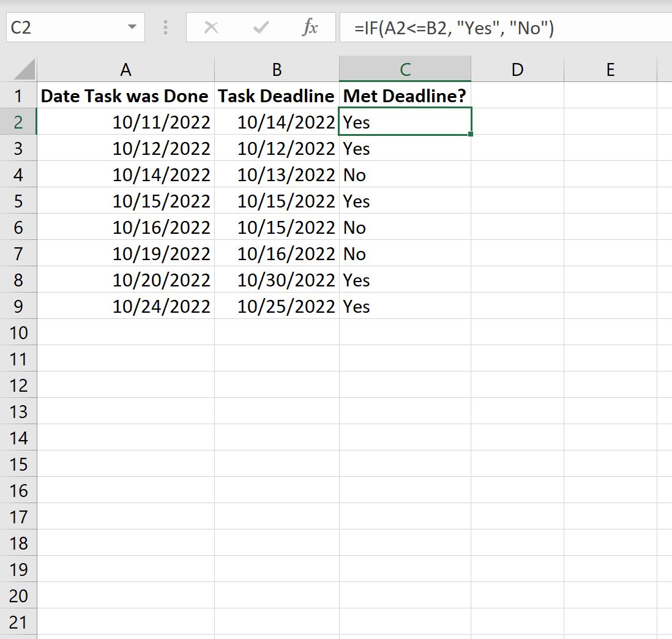Viewport: 672px width, 639px height.
Task: Select column A header
Action: coord(125,69)
